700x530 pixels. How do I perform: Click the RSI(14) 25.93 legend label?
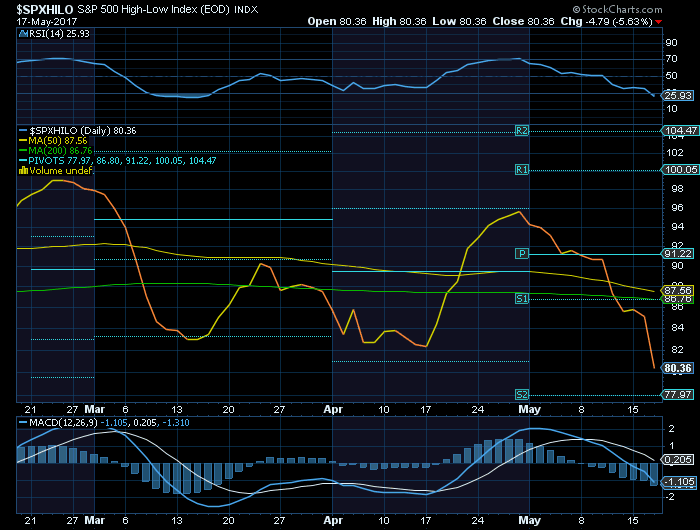point(59,33)
